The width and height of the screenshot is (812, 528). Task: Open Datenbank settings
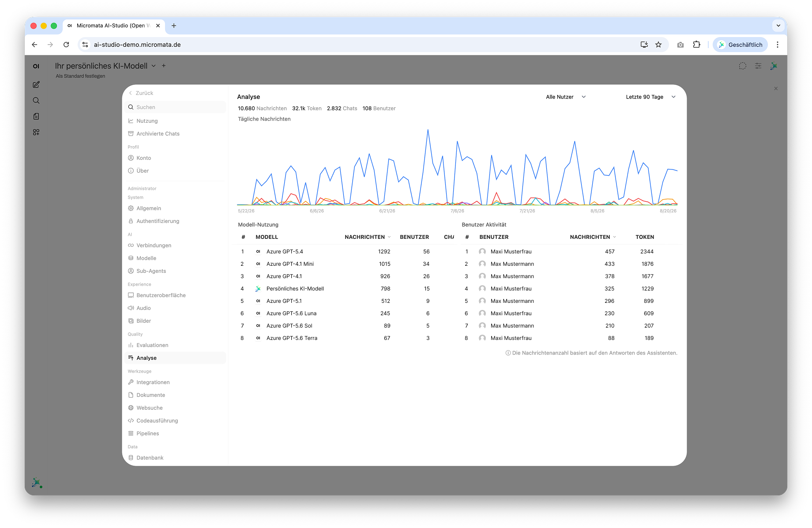point(175,458)
